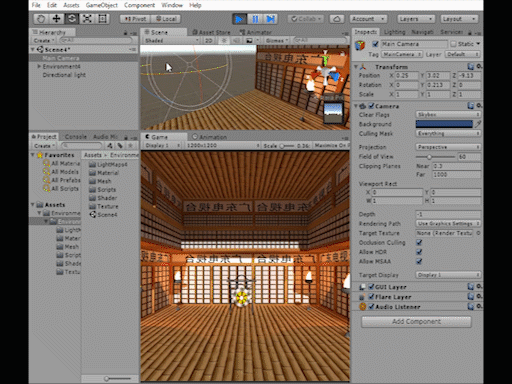The image size is (512, 384).
Task: Click the Add Component button
Action: (416, 322)
